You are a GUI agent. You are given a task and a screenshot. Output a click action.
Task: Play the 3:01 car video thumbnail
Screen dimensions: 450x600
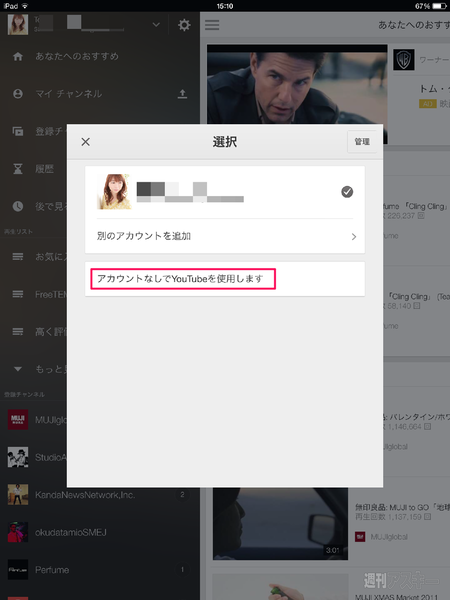coord(280,524)
